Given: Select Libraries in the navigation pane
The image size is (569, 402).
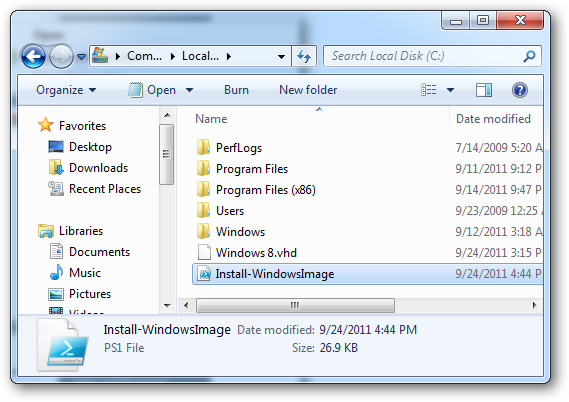Looking at the screenshot, I should [81, 231].
